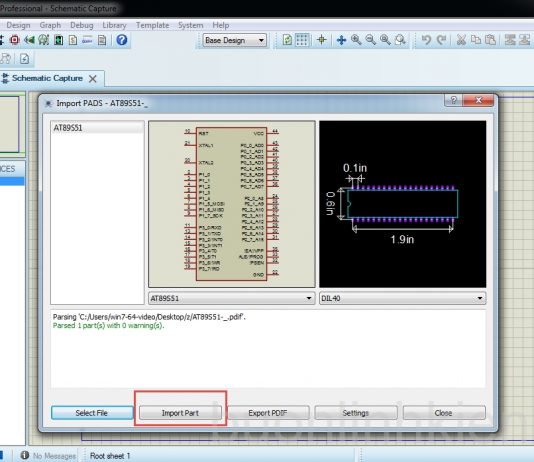Open the Library menu

tap(114, 25)
